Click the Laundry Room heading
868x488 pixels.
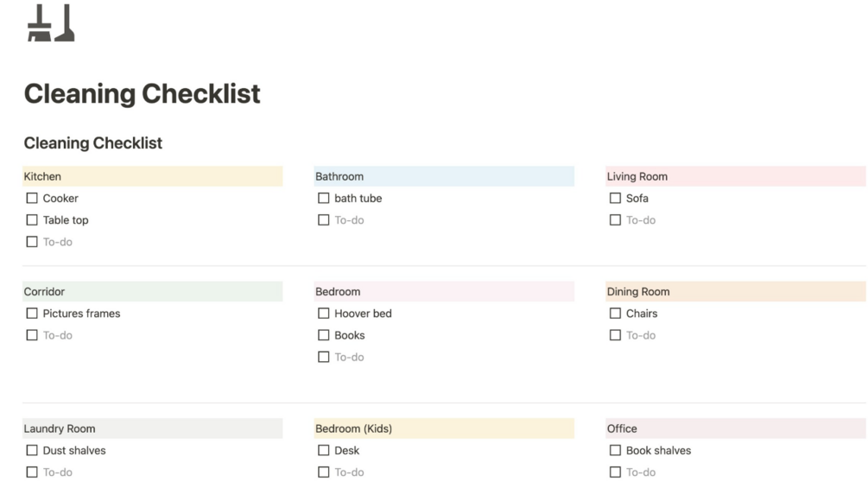coord(60,428)
